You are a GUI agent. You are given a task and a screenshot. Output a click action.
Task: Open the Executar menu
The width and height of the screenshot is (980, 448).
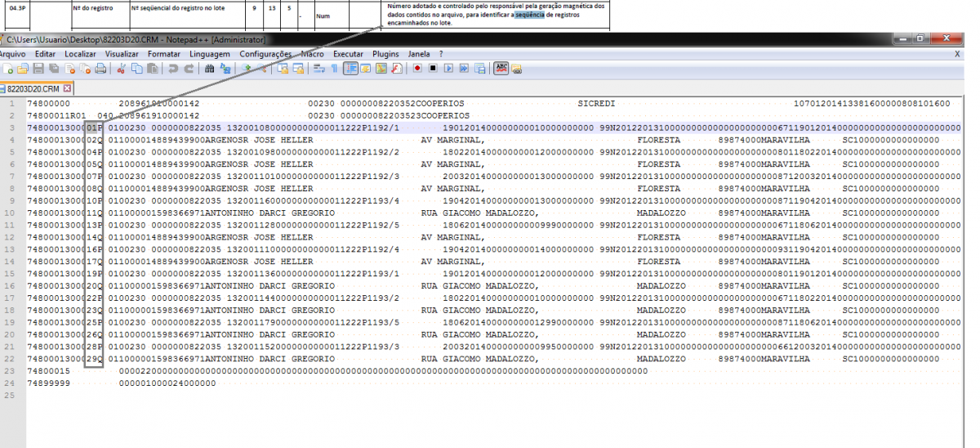(x=349, y=53)
